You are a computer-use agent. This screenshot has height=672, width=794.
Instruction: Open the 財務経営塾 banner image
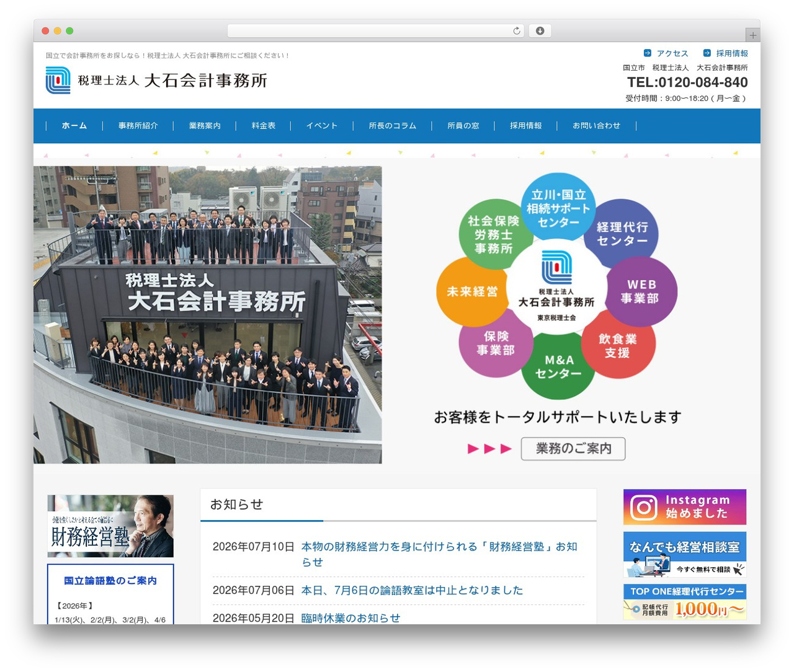[x=110, y=526]
